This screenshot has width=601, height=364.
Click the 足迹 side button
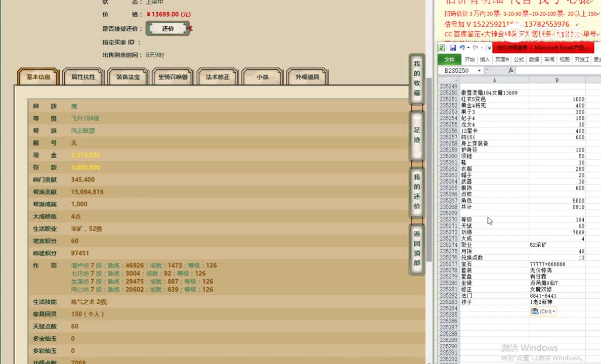coord(417,135)
